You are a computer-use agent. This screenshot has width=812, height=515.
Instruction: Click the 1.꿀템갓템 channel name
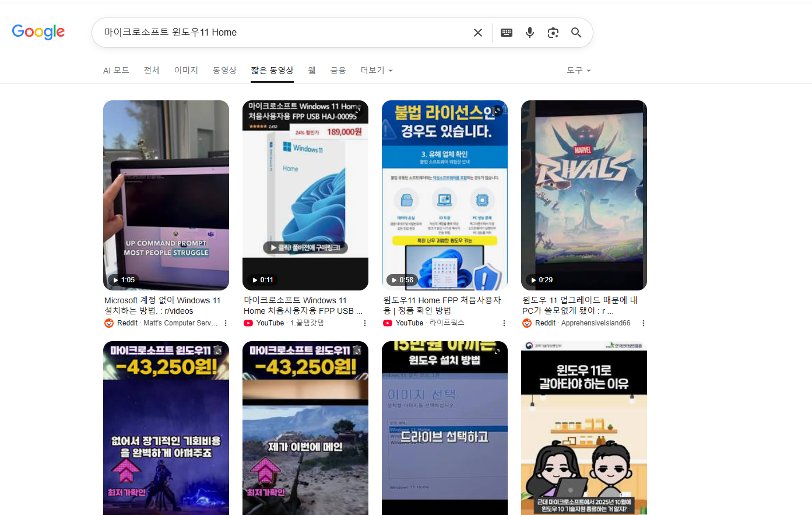pyautogui.click(x=307, y=323)
